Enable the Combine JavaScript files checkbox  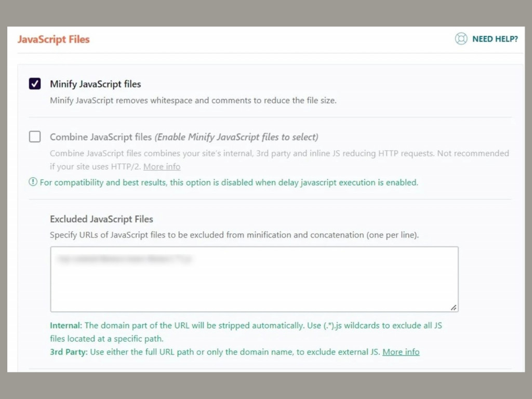(x=34, y=137)
